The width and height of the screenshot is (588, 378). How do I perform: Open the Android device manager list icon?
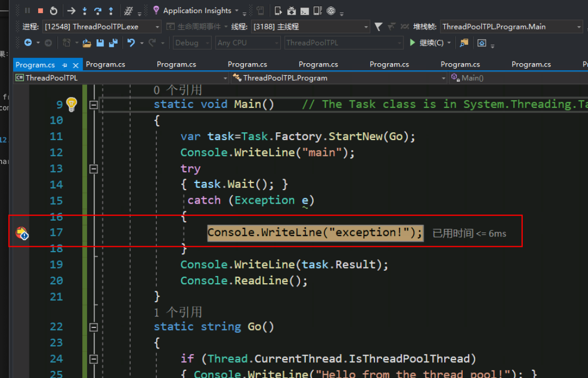(x=317, y=11)
